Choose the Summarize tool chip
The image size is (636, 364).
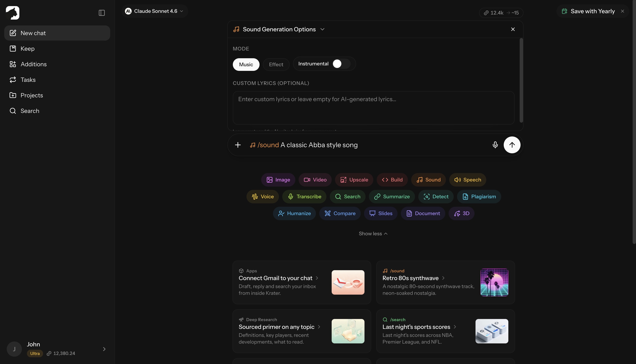[392, 196]
